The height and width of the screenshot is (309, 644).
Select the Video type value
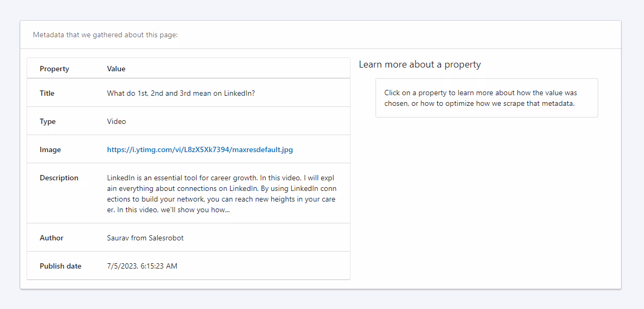coord(116,121)
